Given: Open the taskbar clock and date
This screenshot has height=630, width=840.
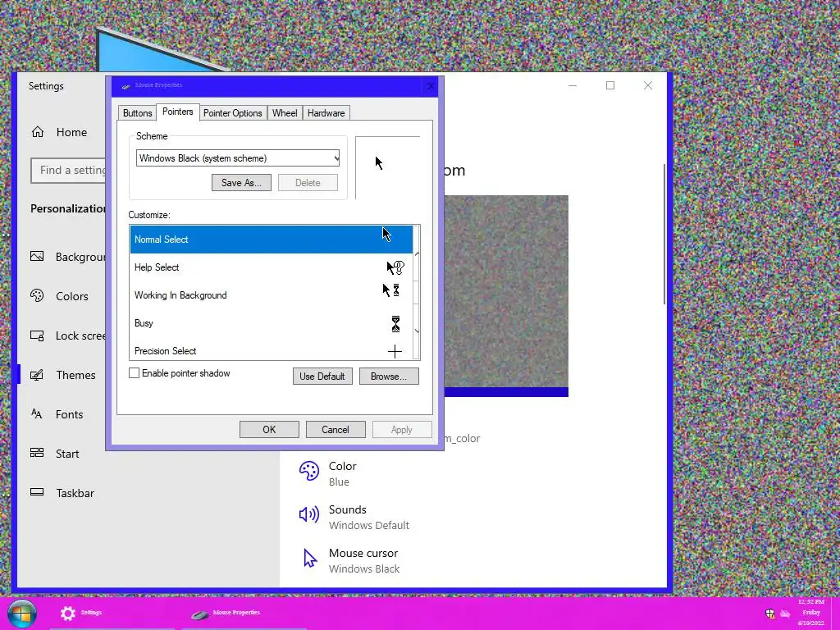Looking at the screenshot, I should point(811,612).
